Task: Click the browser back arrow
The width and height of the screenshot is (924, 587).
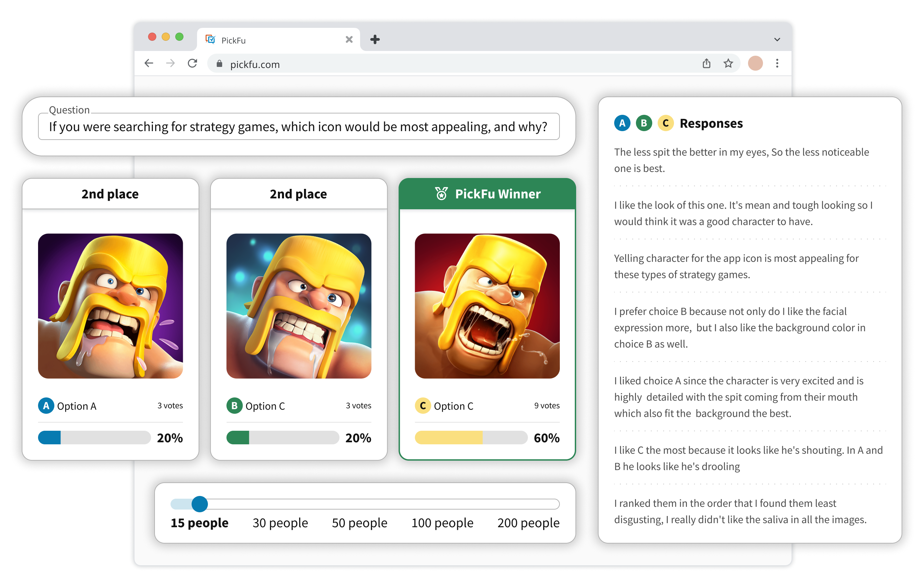Action: [149, 63]
